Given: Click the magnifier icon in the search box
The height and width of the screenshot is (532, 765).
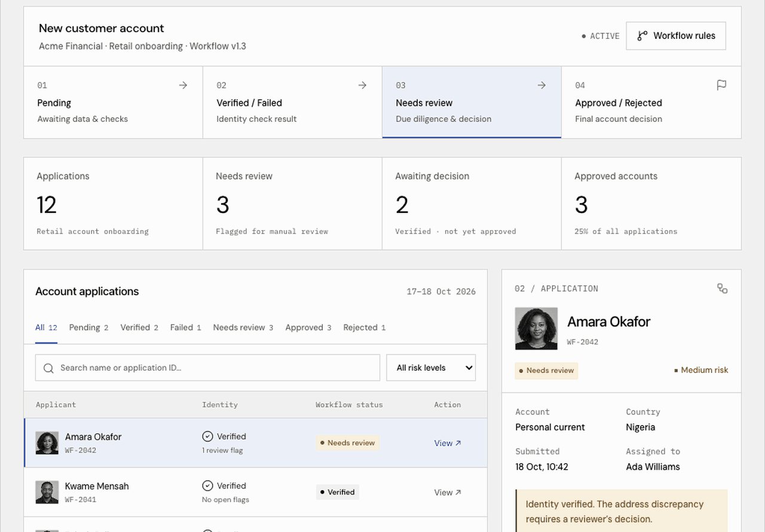Looking at the screenshot, I should tap(48, 368).
